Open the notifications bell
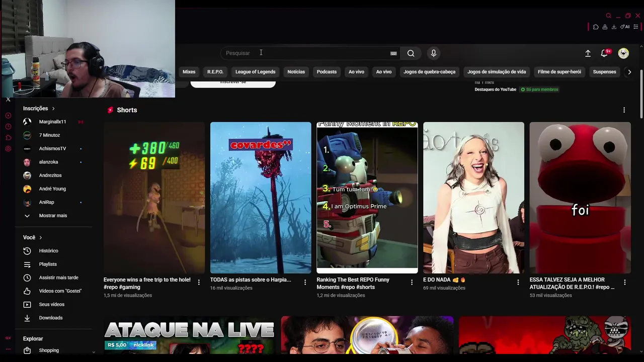Viewport: 644px width, 362px height. point(604,53)
